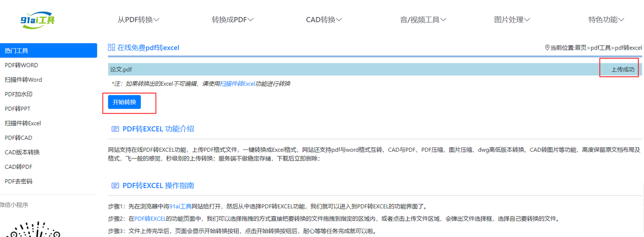Open PDF去密码 from the sidebar
Viewport: 644px width, 237px height.
pos(18,182)
